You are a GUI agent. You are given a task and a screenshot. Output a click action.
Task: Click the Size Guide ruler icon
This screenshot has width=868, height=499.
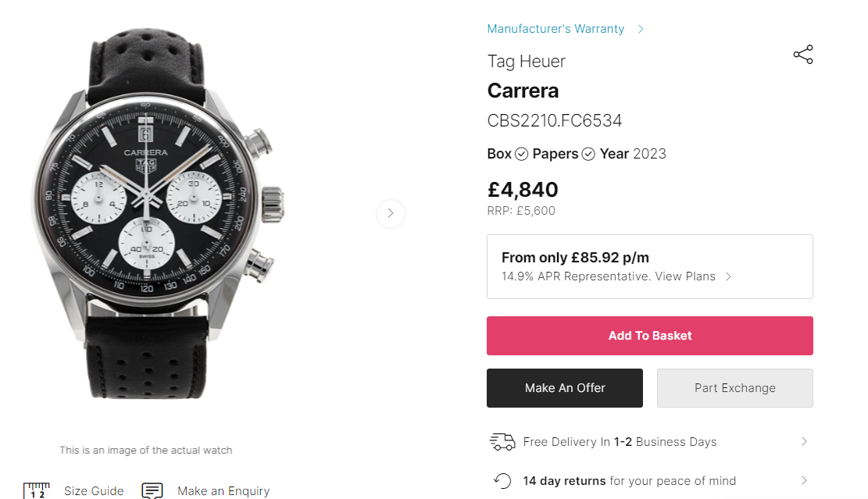[36, 490]
